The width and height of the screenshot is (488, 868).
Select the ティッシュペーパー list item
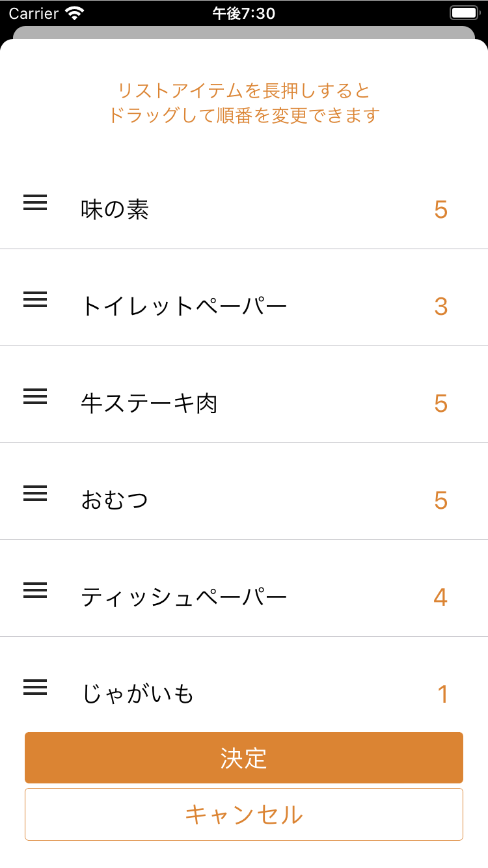[x=183, y=597]
